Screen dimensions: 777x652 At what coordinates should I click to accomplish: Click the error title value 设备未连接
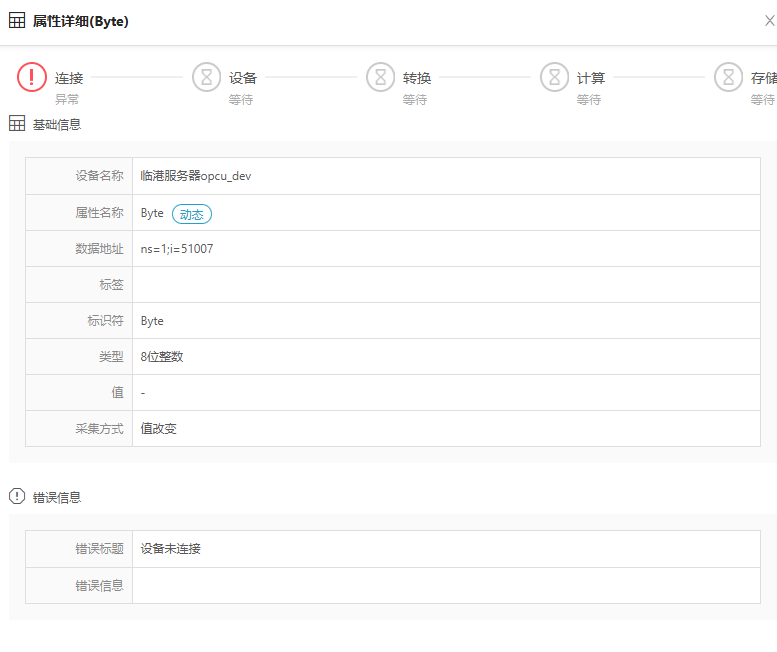170,548
